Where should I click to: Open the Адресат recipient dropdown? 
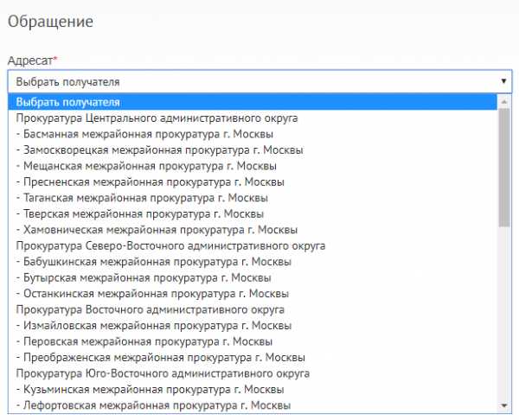point(259,81)
